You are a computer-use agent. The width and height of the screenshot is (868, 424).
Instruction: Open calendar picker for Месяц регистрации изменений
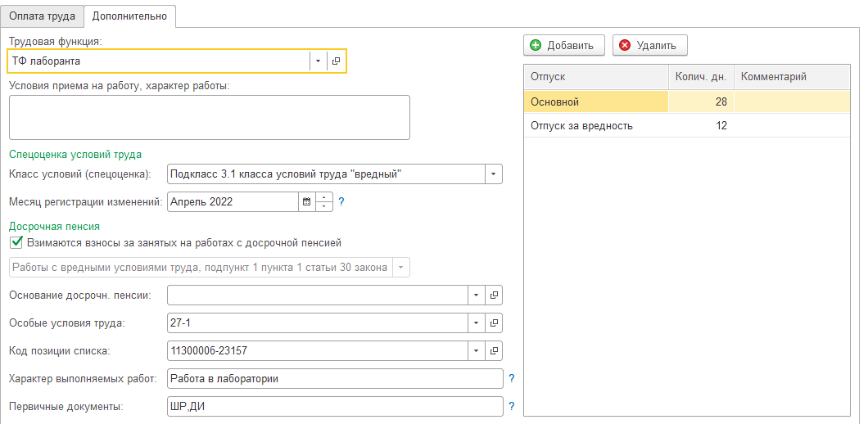(306, 201)
